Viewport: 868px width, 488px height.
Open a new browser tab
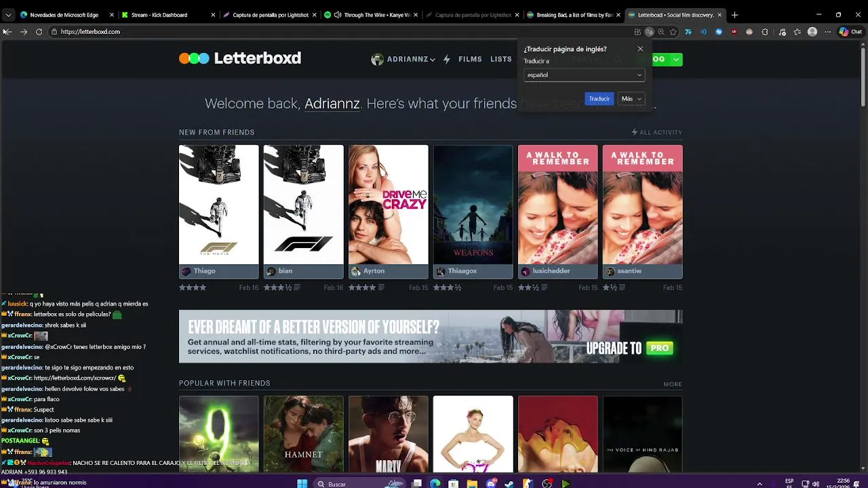point(734,15)
